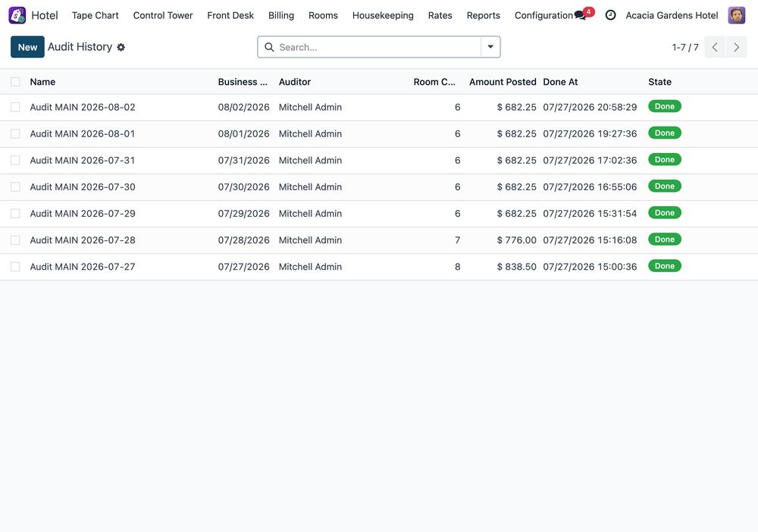
Task: Click the 1-7 / 7 pager counter
Action: click(685, 47)
